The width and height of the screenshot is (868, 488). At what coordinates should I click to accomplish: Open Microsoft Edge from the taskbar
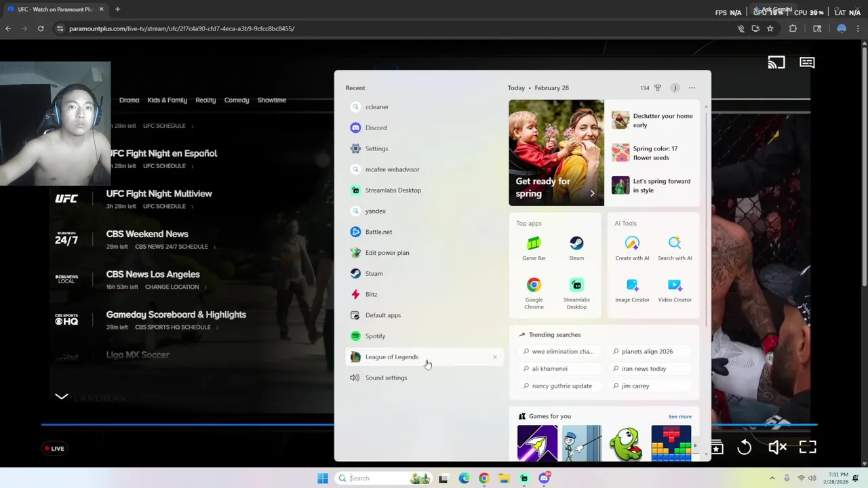(464, 479)
